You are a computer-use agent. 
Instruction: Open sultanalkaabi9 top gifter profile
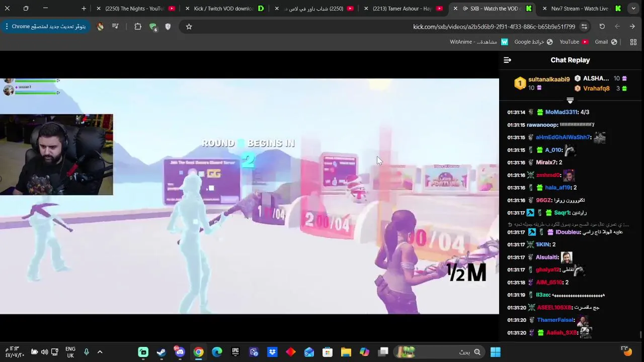coord(549,79)
